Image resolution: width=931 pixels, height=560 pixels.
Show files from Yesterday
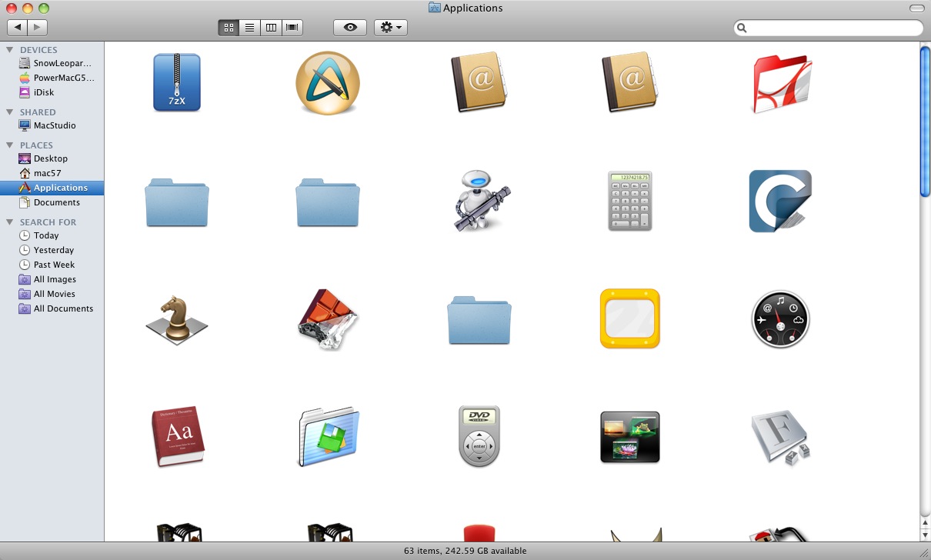[x=52, y=250]
